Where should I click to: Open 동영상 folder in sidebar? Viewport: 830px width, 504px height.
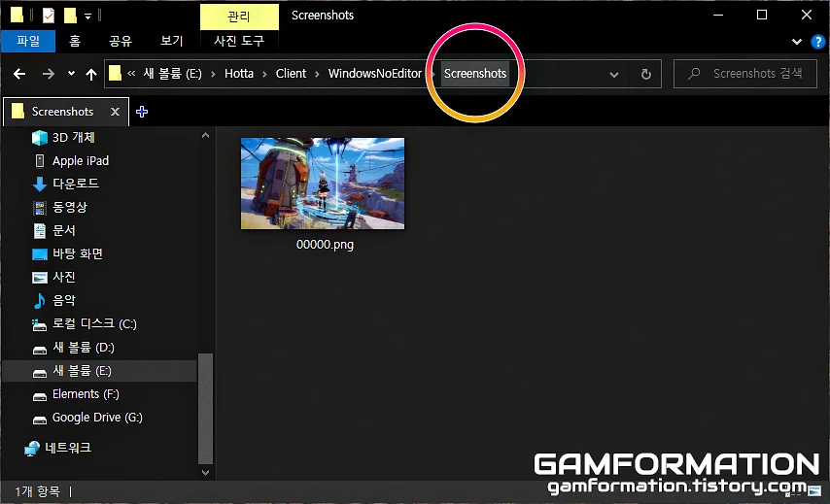pos(60,207)
